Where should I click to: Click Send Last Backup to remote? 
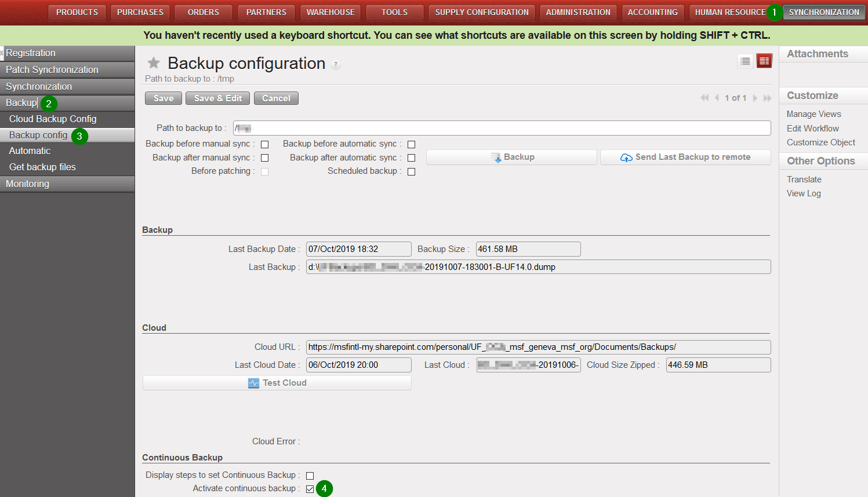click(685, 157)
